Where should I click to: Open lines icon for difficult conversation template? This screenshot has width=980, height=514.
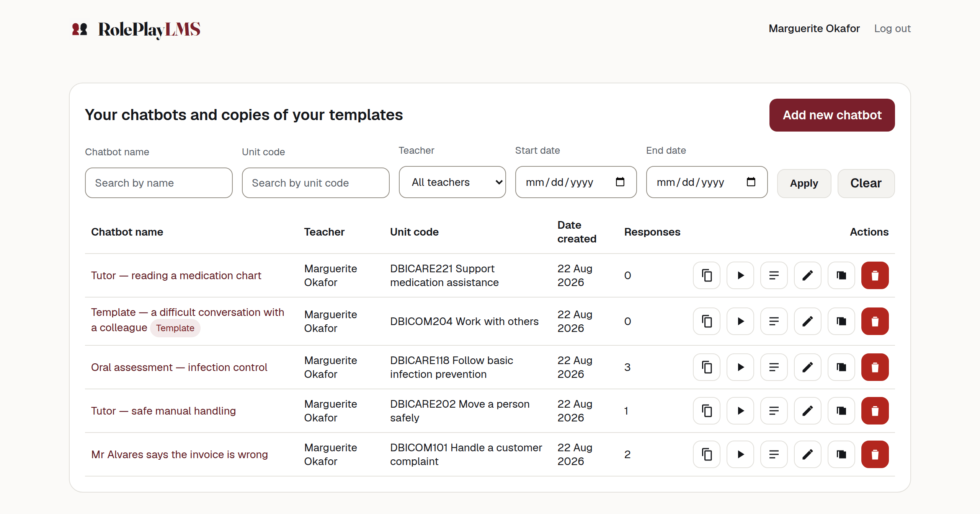point(774,321)
